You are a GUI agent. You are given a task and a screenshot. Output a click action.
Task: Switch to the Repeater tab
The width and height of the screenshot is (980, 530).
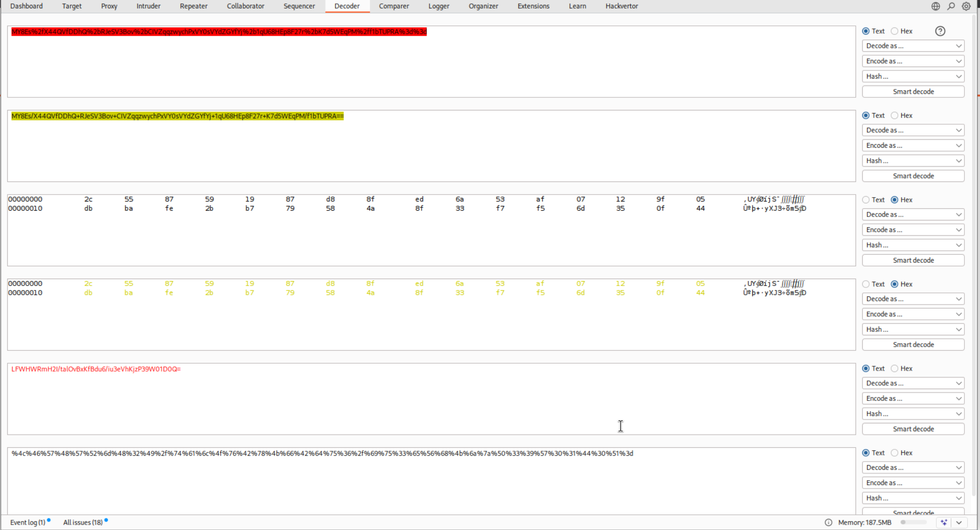(x=193, y=6)
